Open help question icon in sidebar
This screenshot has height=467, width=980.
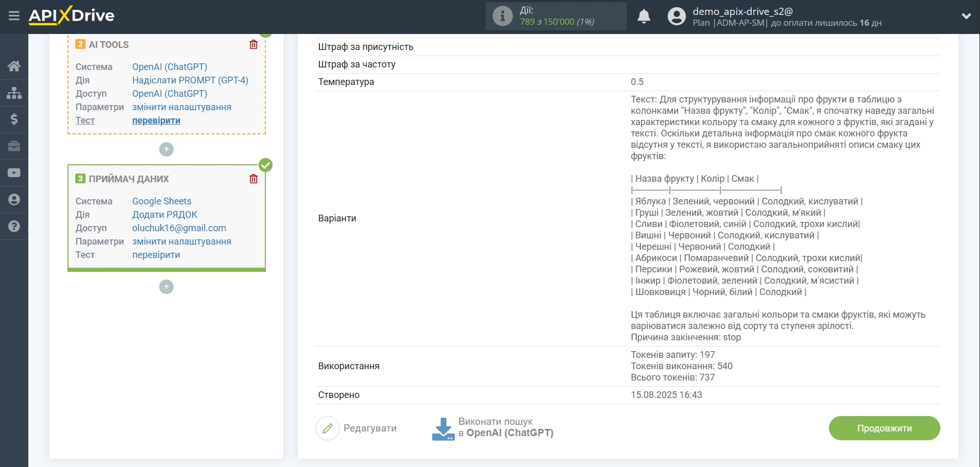click(x=14, y=227)
